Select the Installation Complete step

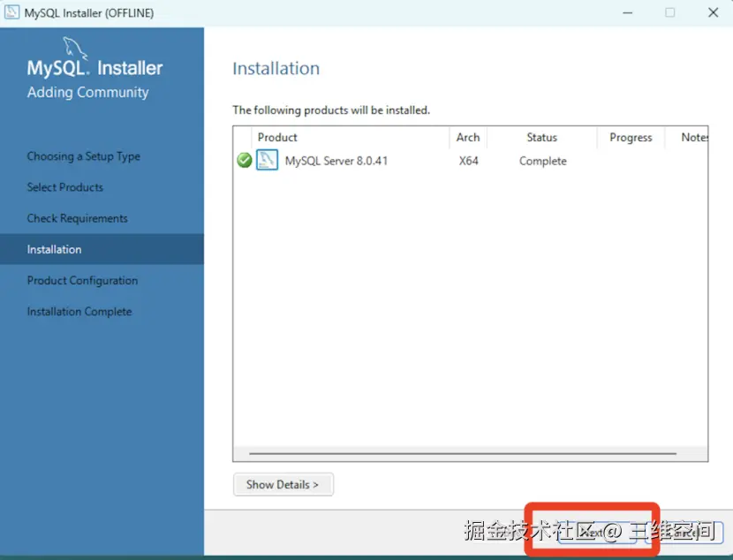tap(79, 311)
